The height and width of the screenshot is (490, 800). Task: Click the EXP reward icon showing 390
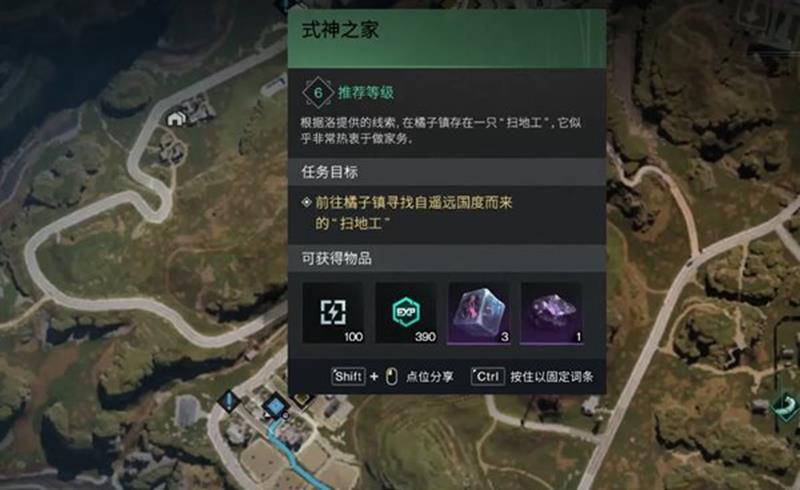(x=406, y=313)
